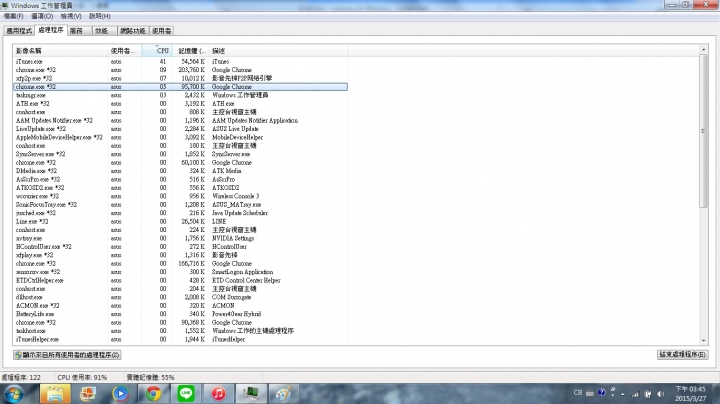Select the AsScrPro.exe *32 row
This screenshot has height=404, width=720.
coord(180,179)
